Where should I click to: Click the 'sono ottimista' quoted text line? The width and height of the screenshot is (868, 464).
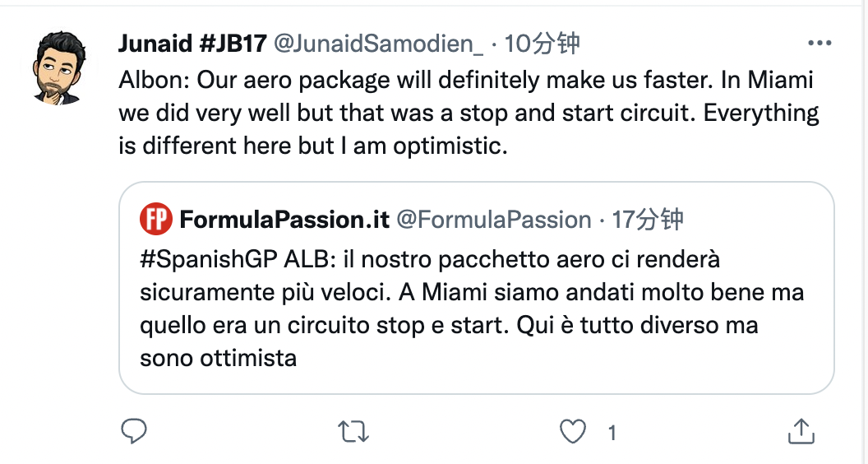click(218, 358)
